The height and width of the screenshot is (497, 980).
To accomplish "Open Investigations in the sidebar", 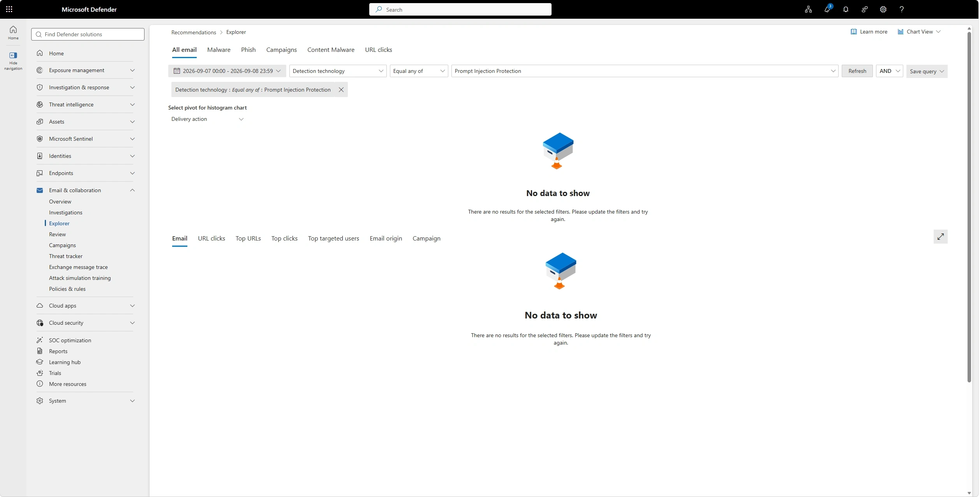I will 65,212.
